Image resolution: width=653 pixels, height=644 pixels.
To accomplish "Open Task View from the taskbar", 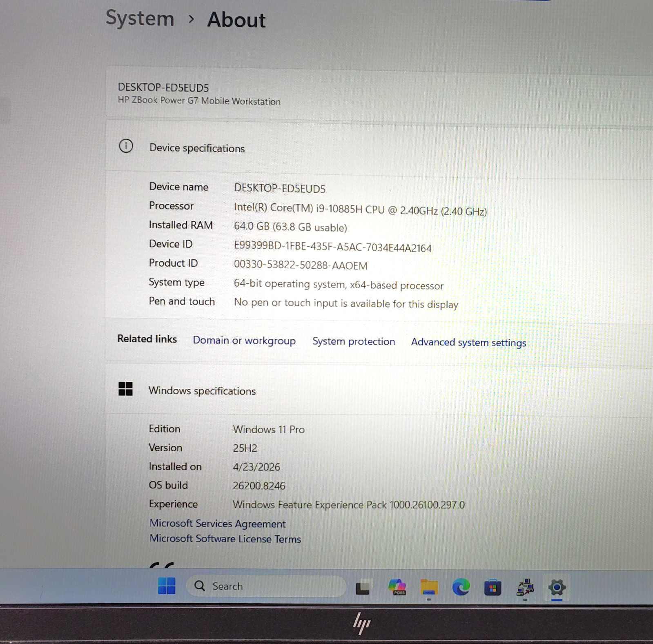I will (363, 587).
